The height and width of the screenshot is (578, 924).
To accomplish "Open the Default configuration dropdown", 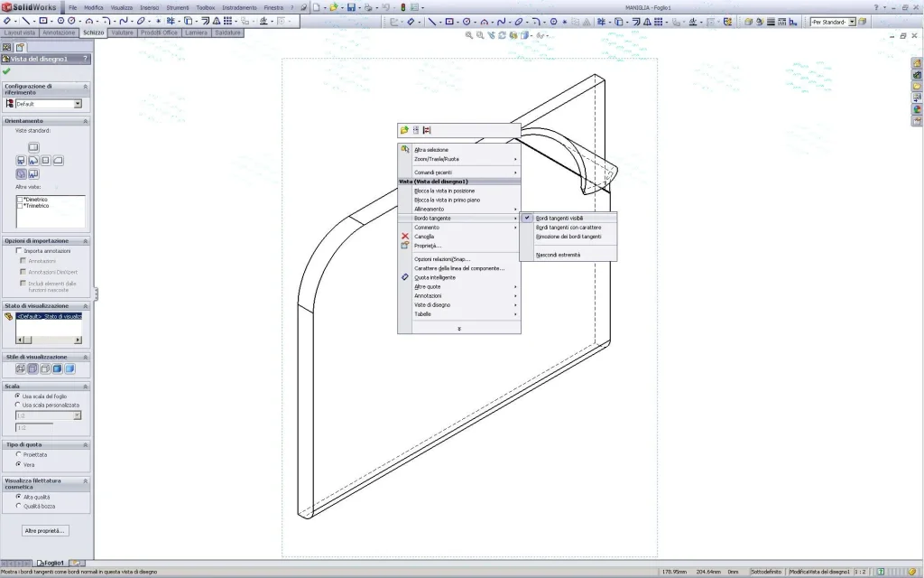I will point(78,104).
